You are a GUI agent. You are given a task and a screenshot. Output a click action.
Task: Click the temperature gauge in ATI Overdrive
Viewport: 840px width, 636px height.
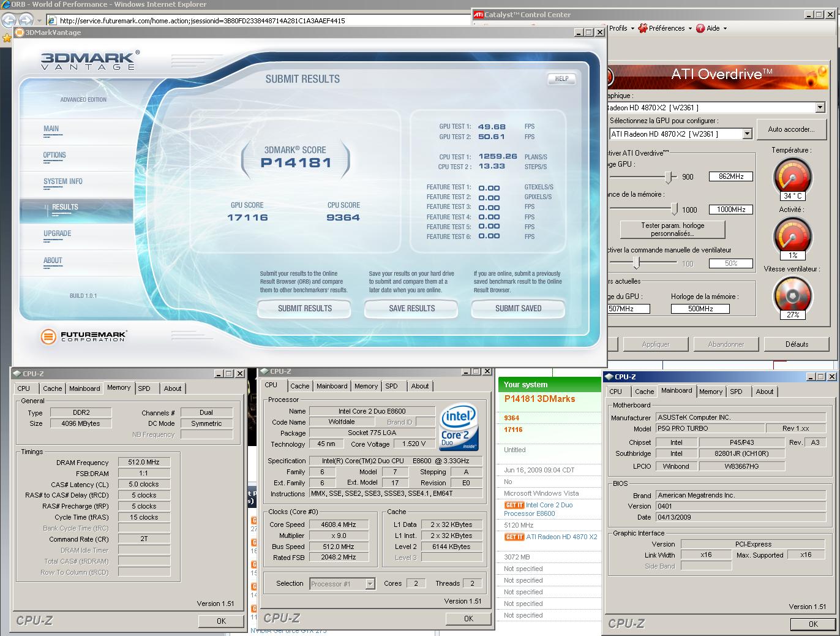793,176
